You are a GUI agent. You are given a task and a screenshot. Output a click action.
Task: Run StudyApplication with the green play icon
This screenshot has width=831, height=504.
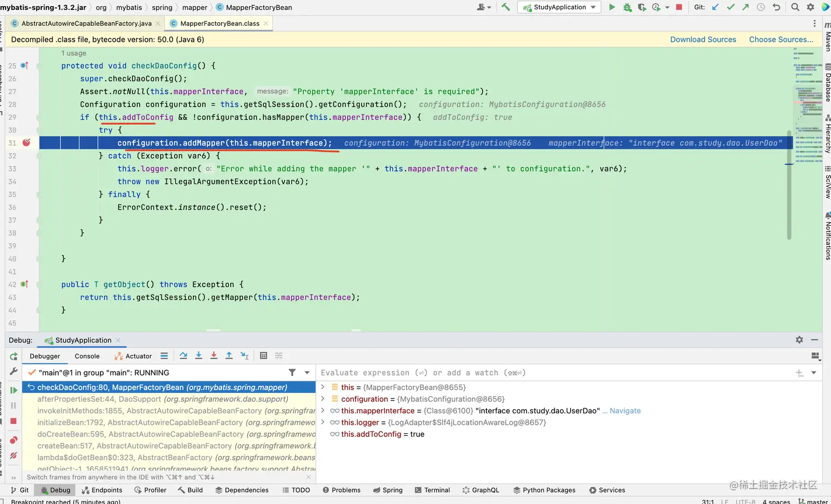point(612,7)
